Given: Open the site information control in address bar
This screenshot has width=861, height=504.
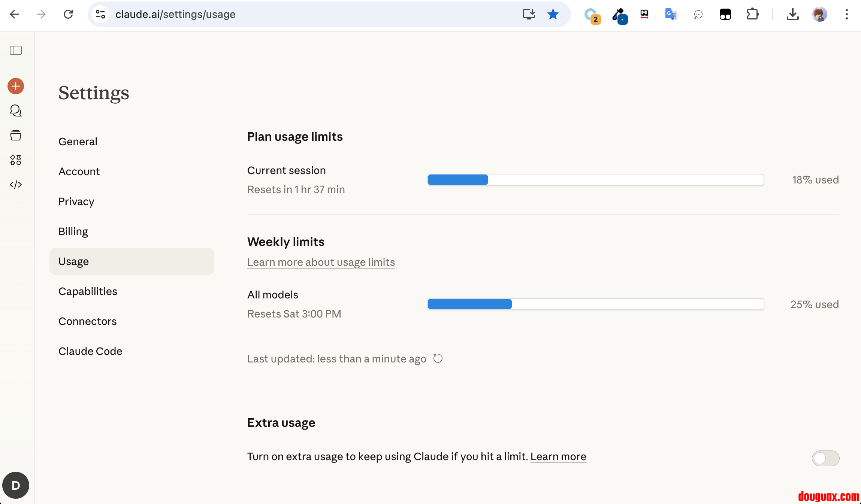Looking at the screenshot, I should tap(100, 14).
